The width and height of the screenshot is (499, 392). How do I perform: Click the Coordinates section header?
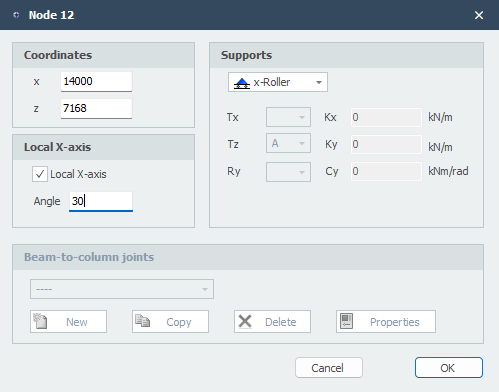[103, 55]
